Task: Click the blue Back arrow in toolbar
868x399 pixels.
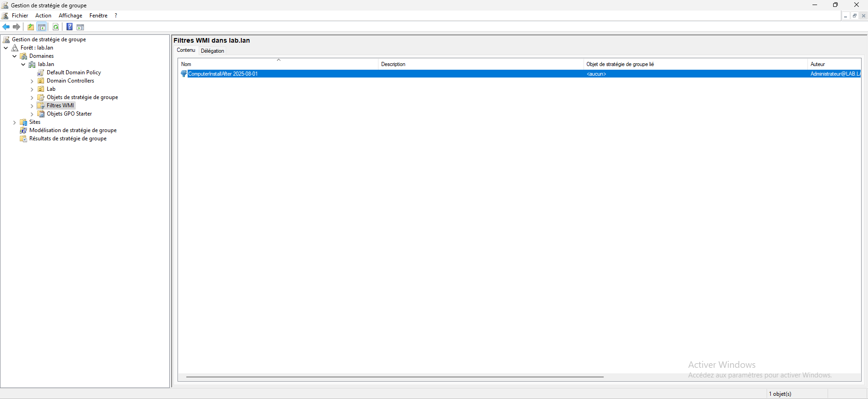Action: coord(6,27)
